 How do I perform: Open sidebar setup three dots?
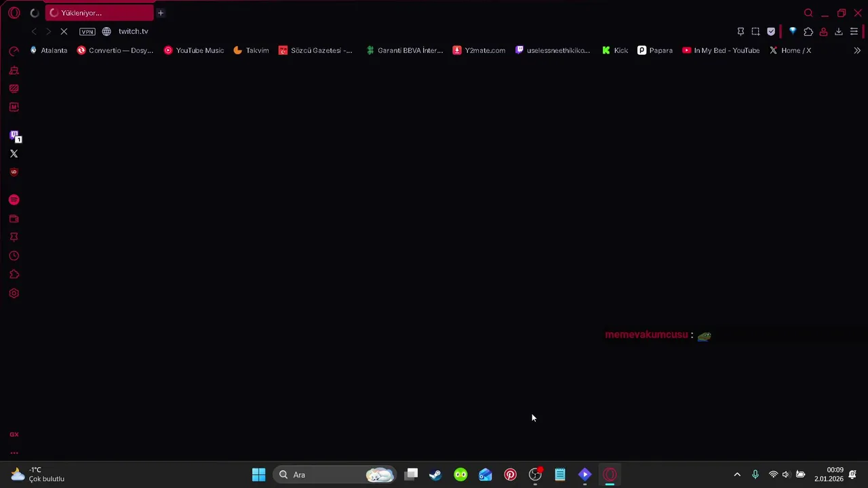[x=14, y=453]
